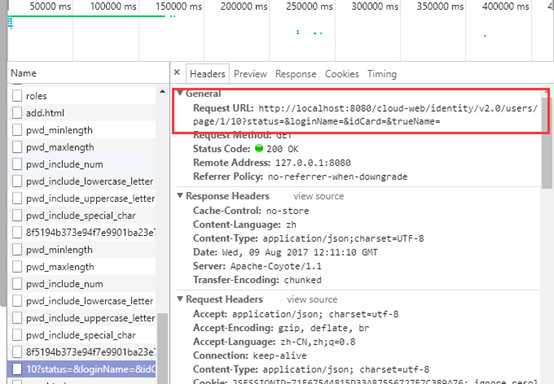Click the icon next to add.html
The image size is (554, 384).
tap(17, 113)
